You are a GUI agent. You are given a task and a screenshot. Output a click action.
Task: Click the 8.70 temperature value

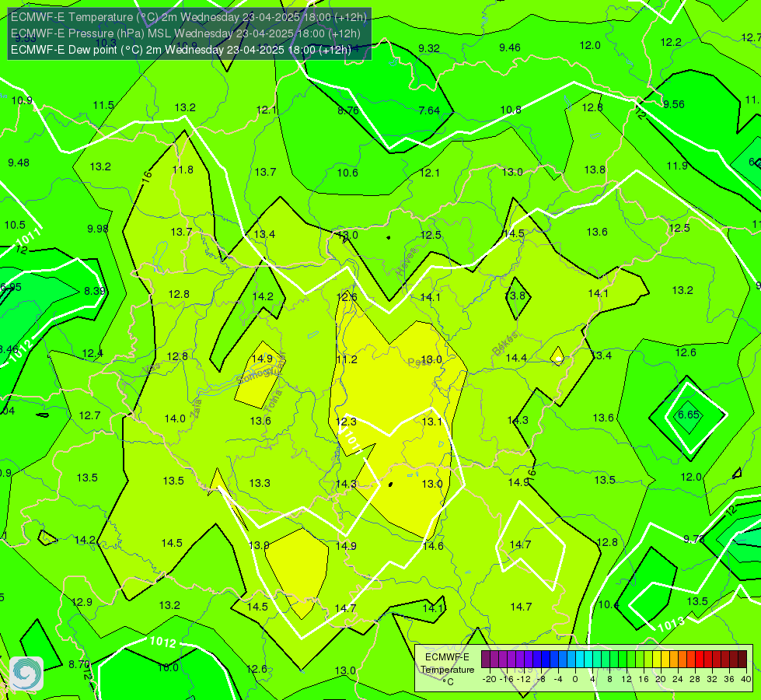tap(79, 664)
